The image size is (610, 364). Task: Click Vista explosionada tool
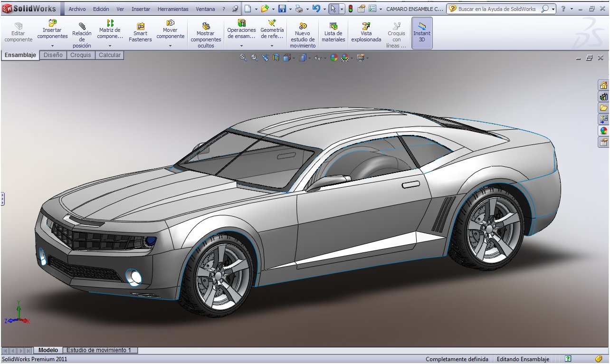tap(366, 32)
